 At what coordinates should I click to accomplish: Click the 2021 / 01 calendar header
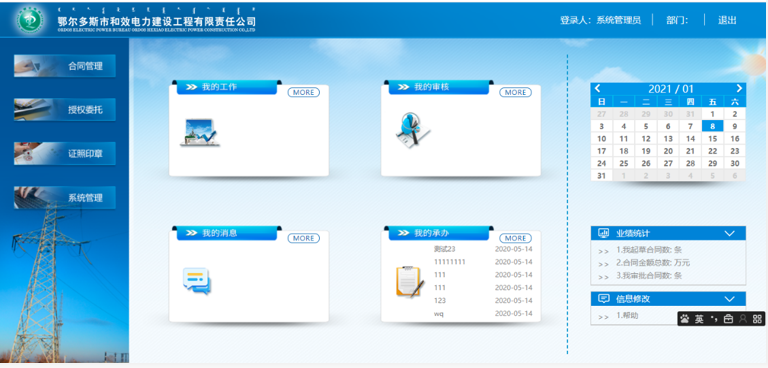(x=671, y=89)
